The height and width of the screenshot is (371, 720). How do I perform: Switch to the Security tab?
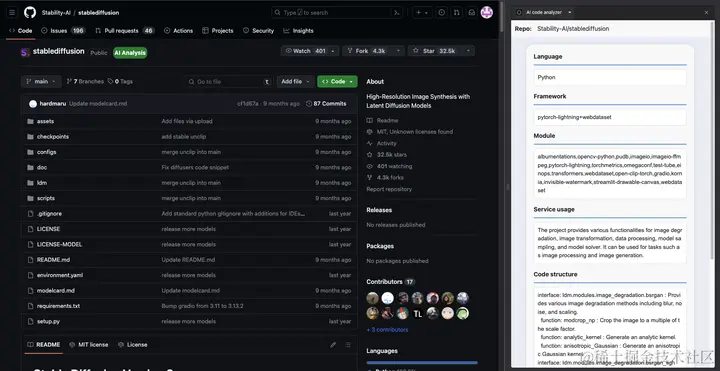258,31
